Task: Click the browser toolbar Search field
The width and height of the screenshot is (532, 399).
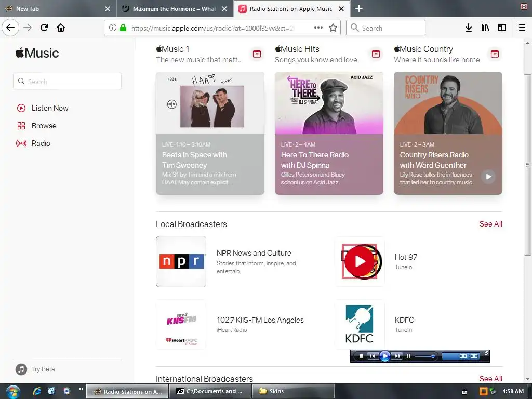Action: (386, 28)
